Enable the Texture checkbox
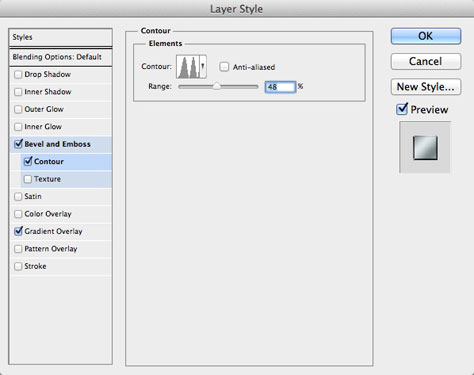Screen dimensions: 474x375 coord(28,179)
